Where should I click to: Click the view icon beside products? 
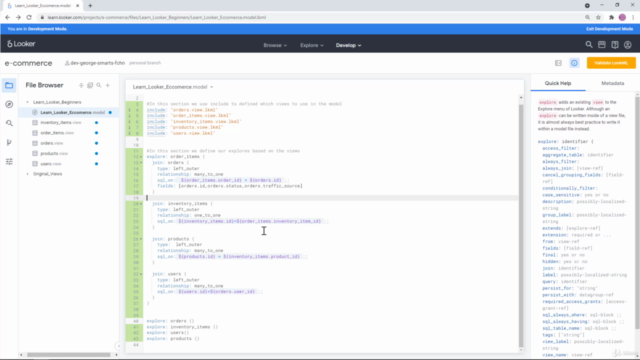point(35,153)
